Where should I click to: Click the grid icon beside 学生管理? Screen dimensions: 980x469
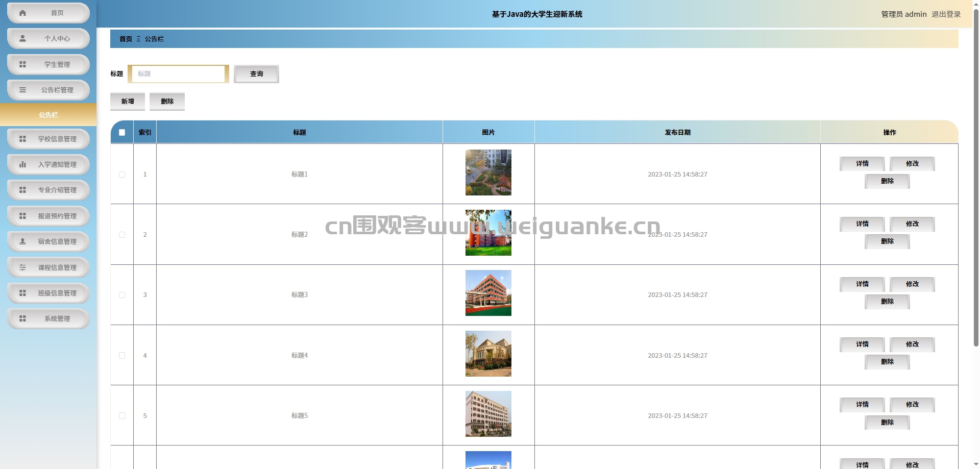[22, 64]
